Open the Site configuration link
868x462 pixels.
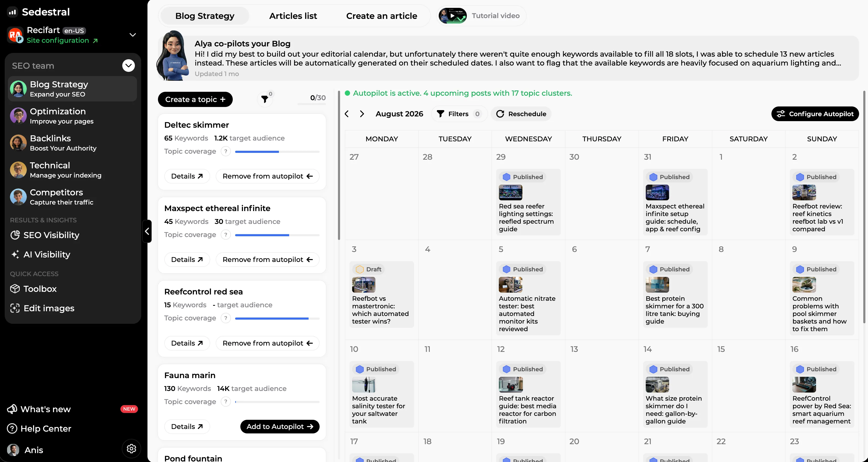62,40
